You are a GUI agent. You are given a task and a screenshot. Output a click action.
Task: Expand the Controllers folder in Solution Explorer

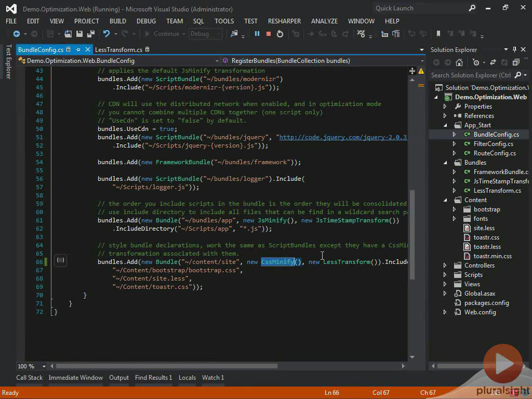[x=445, y=265]
